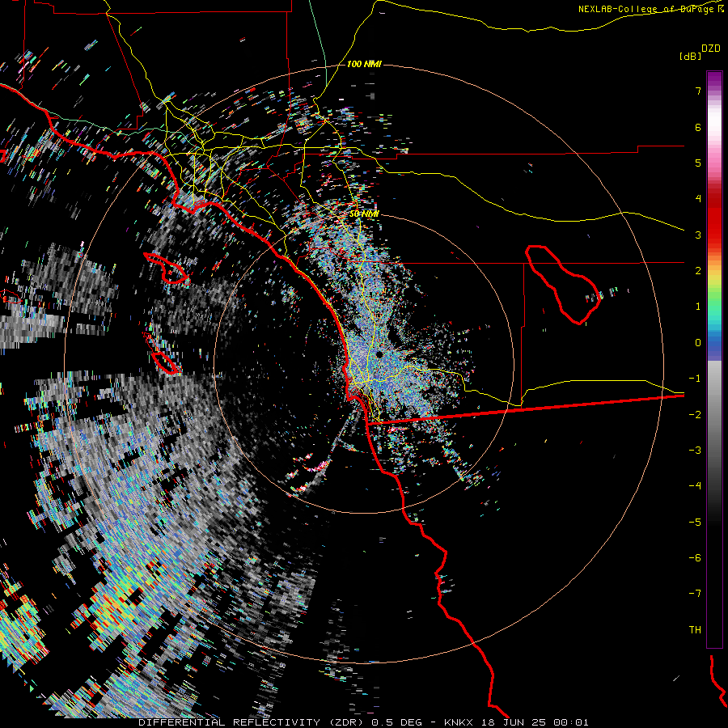The width and height of the screenshot is (728, 728).
Task: Click the legend value '1'
Action: pos(698,307)
